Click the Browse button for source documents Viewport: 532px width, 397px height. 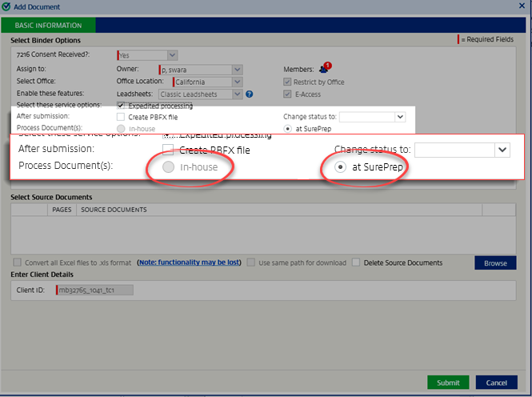click(495, 263)
